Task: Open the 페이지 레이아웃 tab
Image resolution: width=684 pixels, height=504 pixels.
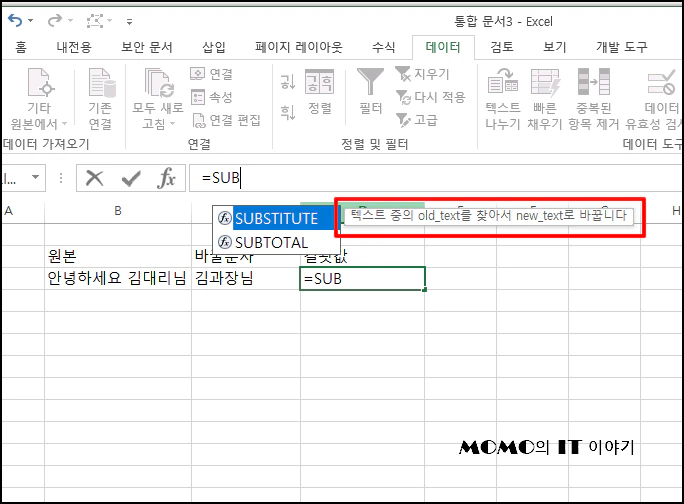Action: pyautogui.click(x=299, y=47)
